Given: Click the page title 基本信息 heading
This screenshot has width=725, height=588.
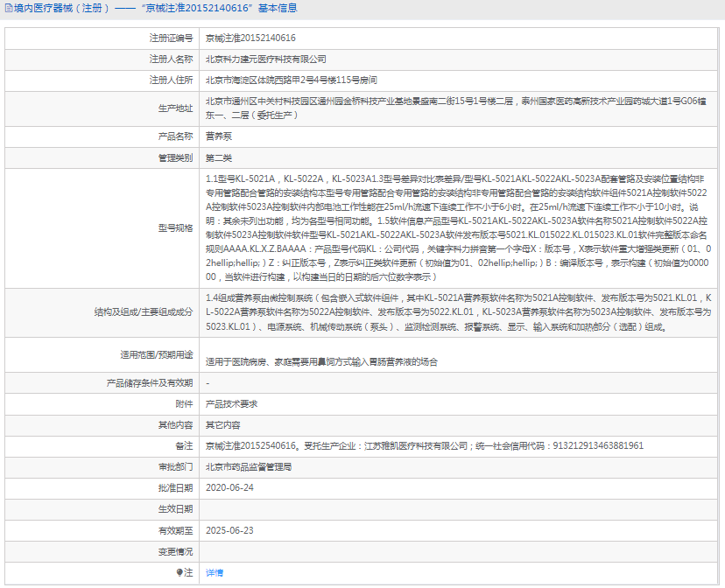Looking at the screenshot, I should click(278, 9).
